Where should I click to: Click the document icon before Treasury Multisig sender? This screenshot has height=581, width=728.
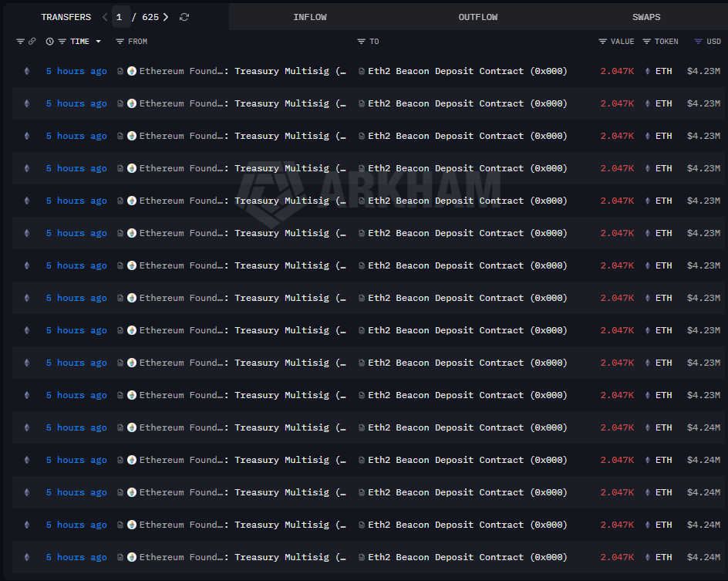pyautogui.click(x=120, y=70)
